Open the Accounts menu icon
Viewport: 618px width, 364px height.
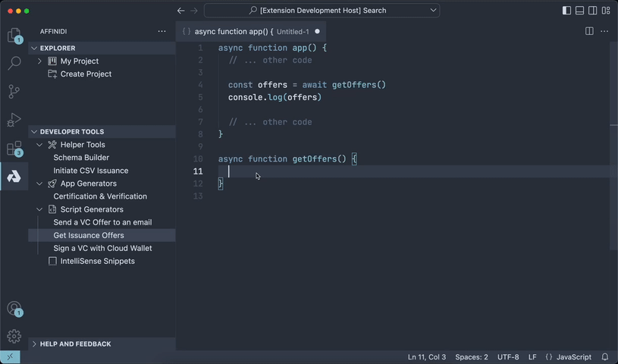[x=14, y=309]
